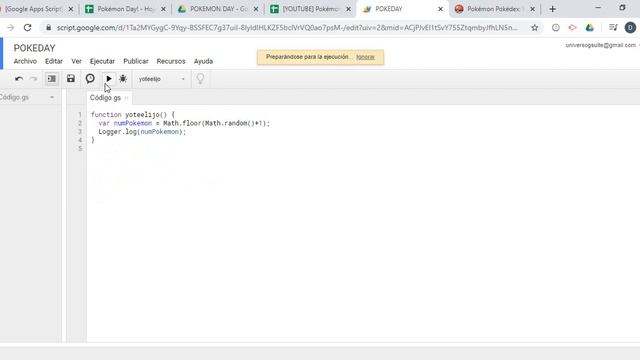
Task: Open the Publicar menu
Action: pos(136,61)
